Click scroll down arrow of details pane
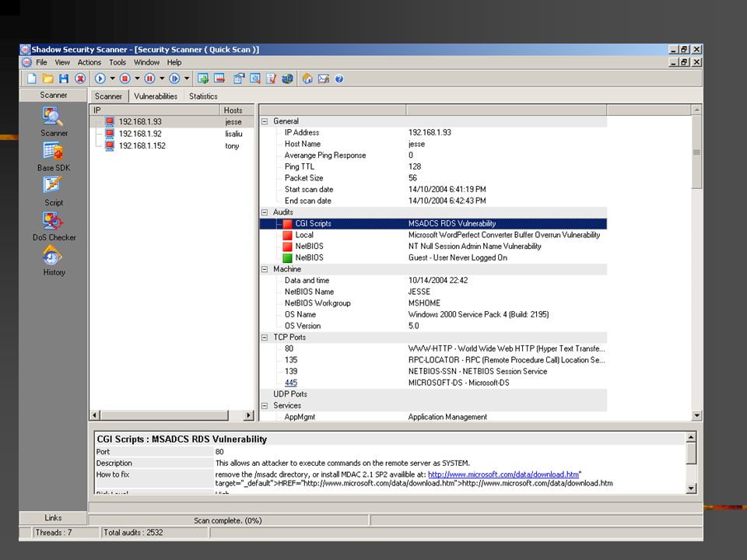The height and width of the screenshot is (560, 747). [696, 415]
